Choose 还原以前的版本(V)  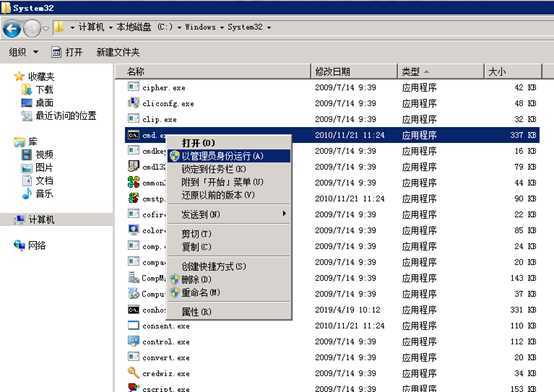(x=229, y=195)
